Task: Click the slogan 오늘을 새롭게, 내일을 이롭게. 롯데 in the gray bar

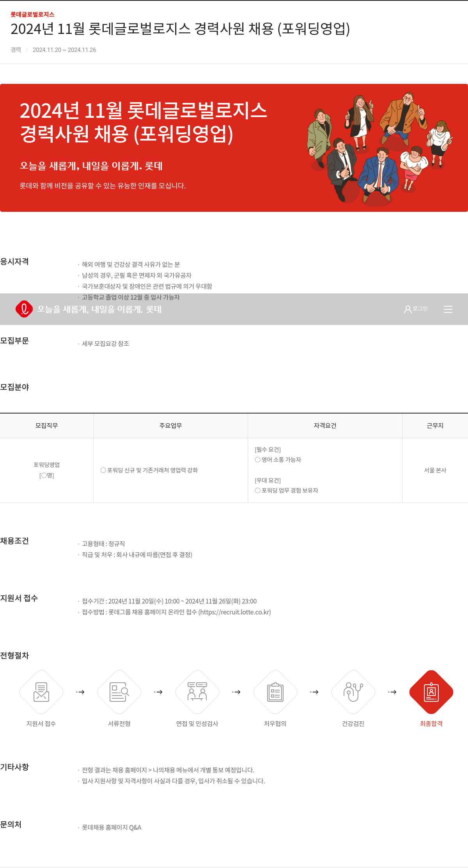Action: [x=99, y=309]
